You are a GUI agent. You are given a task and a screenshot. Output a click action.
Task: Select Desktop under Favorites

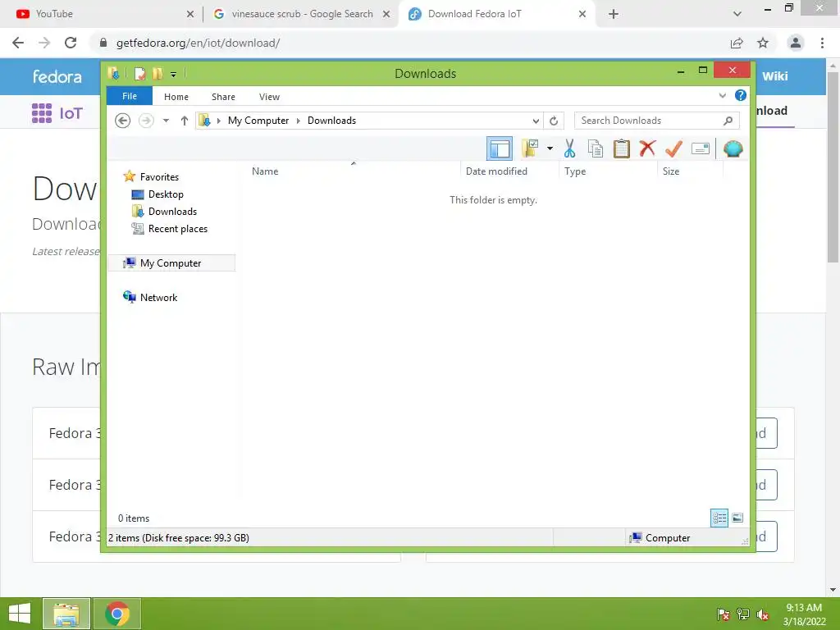(x=166, y=194)
